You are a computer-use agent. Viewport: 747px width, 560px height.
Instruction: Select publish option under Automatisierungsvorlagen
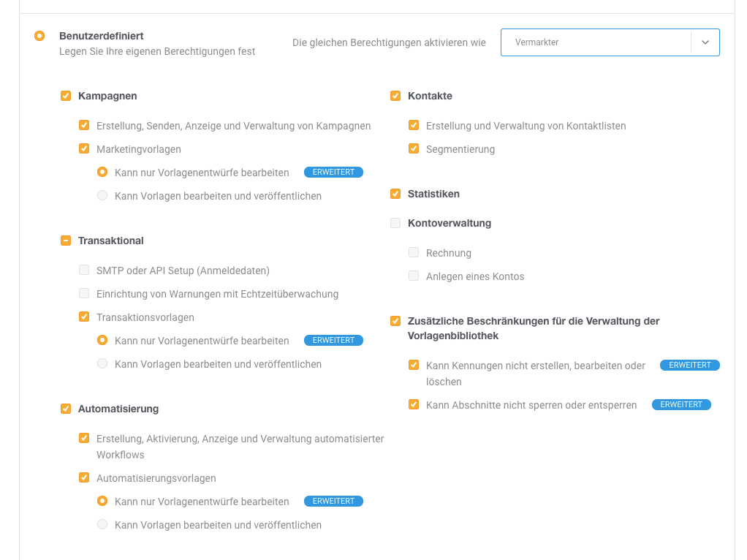102,524
